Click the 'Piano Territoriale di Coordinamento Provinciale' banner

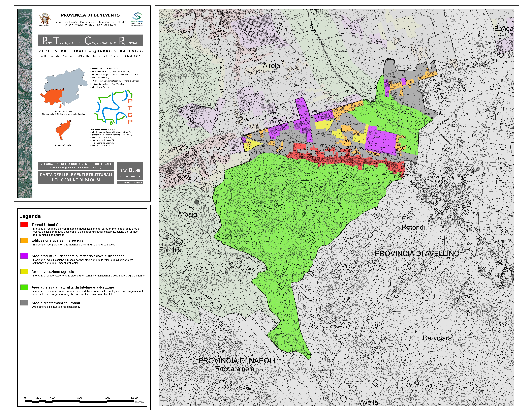tap(91, 40)
